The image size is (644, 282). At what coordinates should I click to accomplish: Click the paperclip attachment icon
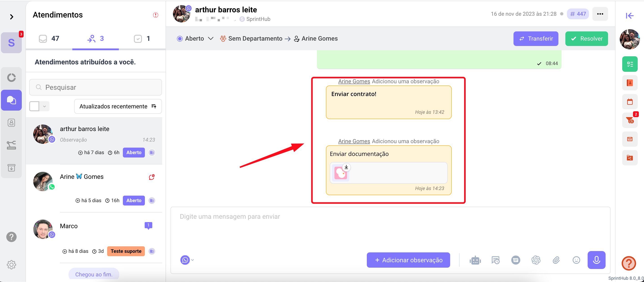[x=556, y=260]
